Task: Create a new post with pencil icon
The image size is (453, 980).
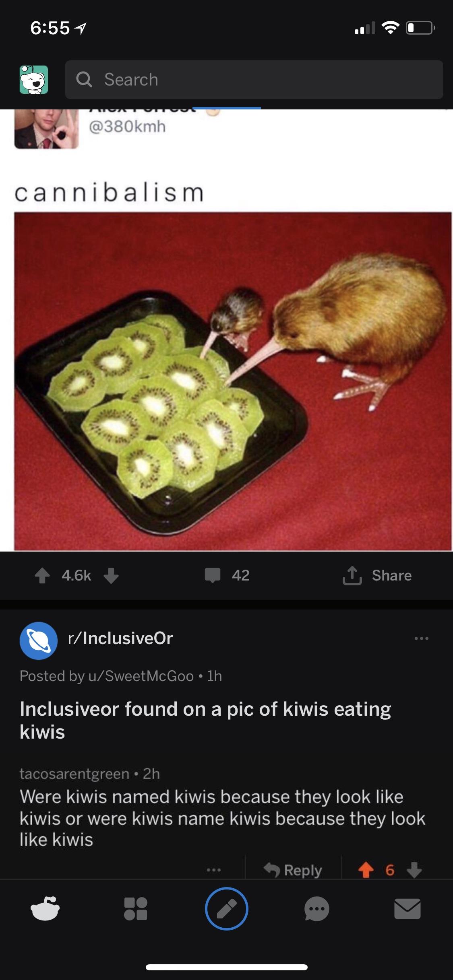Action: point(227,908)
